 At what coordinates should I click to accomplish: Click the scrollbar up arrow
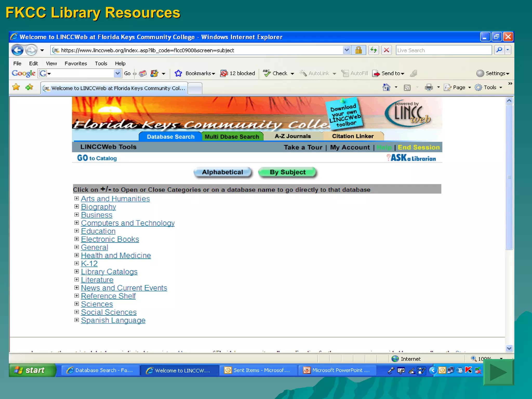tap(509, 101)
